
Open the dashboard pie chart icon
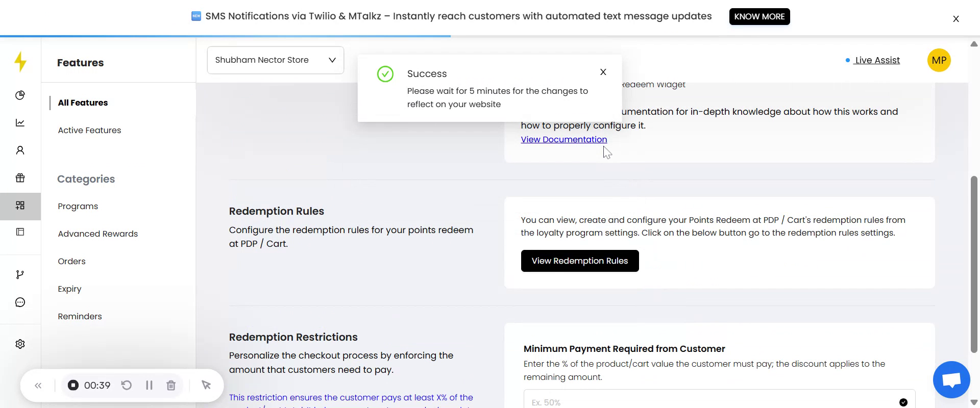[x=20, y=95]
